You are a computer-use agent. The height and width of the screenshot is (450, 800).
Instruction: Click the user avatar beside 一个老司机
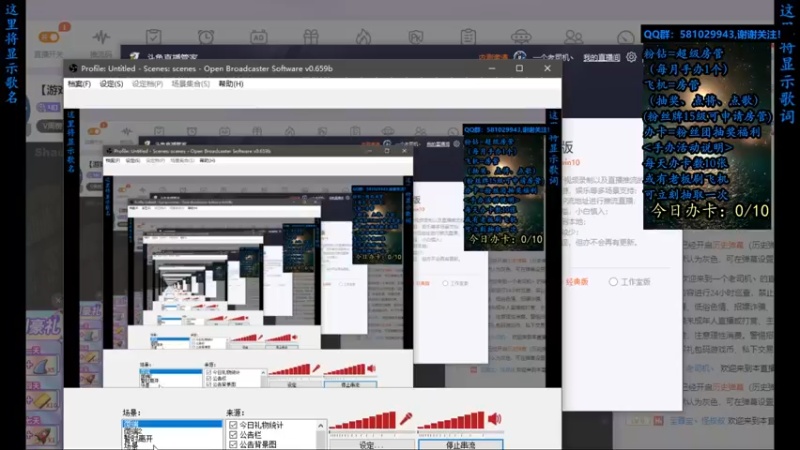click(520, 57)
